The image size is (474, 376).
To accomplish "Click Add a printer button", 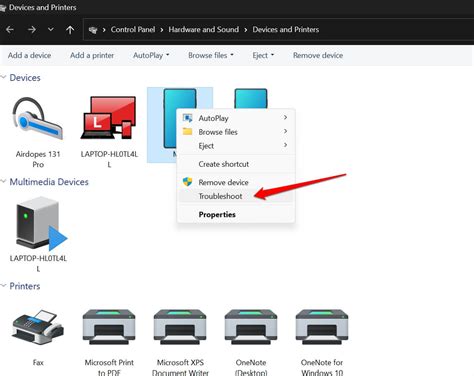I will (92, 55).
